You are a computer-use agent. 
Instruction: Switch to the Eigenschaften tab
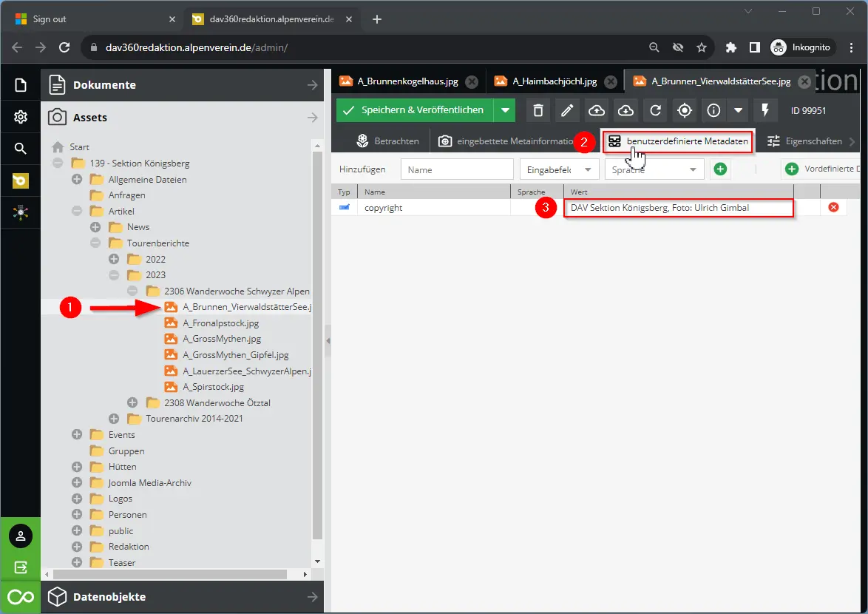[x=804, y=141]
